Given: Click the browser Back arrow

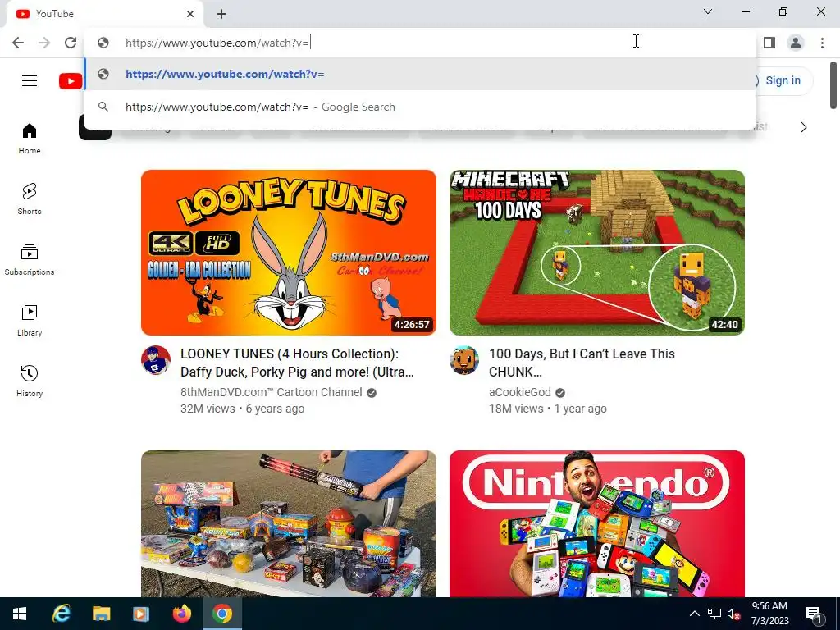Looking at the screenshot, I should pos(18,43).
